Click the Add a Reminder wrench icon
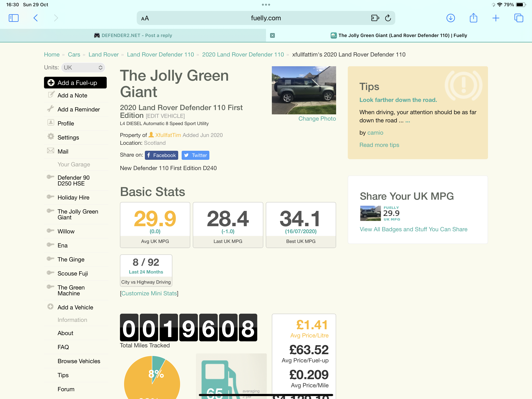This screenshot has height=399, width=532. click(50, 109)
